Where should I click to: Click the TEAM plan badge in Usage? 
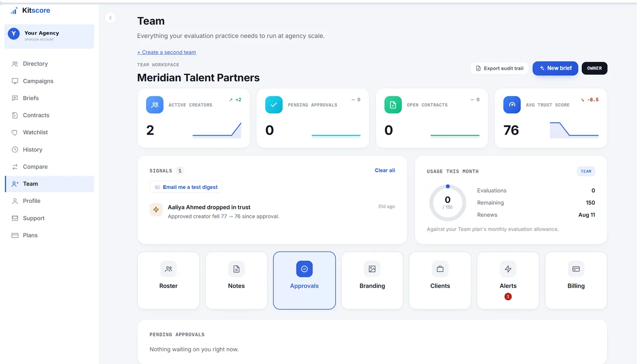coord(586,172)
